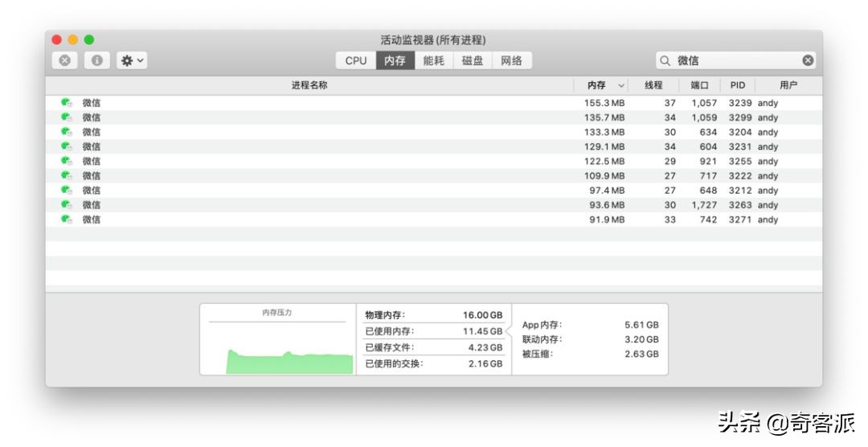Click the PID 3204 cell

point(740,132)
